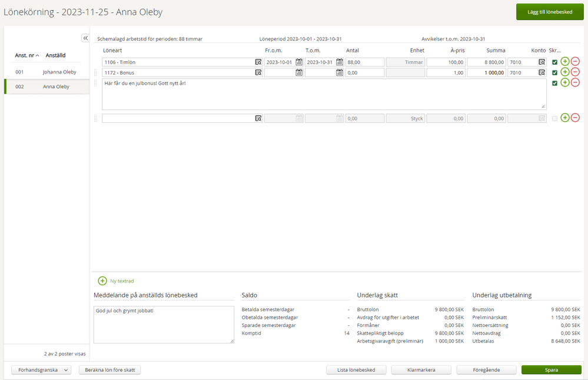Toggle the checkbox for the julbonus text row
The width and height of the screenshot is (588, 380).
(554, 83)
